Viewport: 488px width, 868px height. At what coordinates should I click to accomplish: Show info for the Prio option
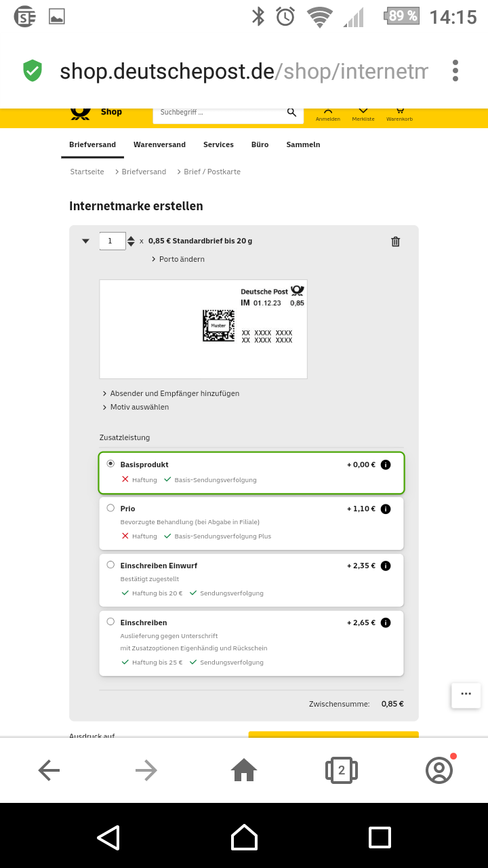(x=386, y=509)
